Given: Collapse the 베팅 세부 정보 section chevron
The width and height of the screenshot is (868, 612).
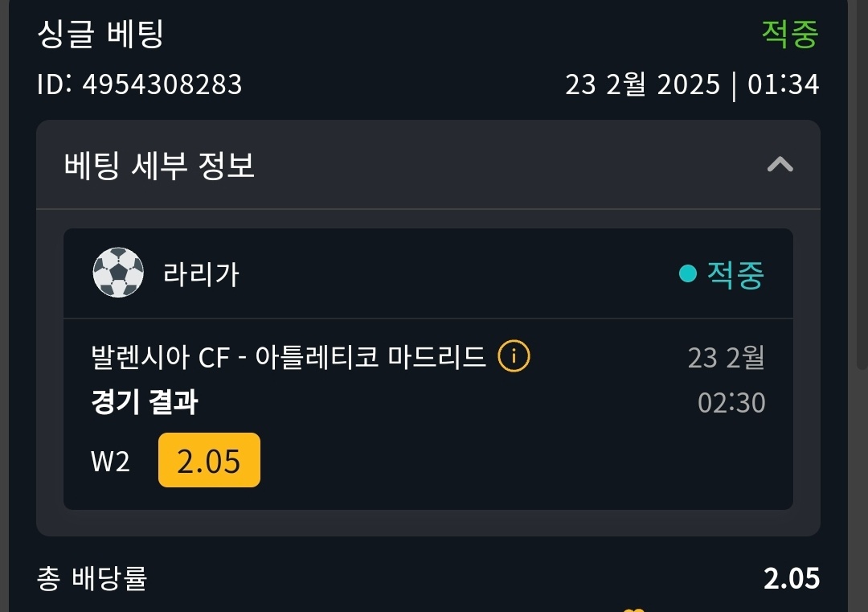Looking at the screenshot, I should [x=780, y=165].
